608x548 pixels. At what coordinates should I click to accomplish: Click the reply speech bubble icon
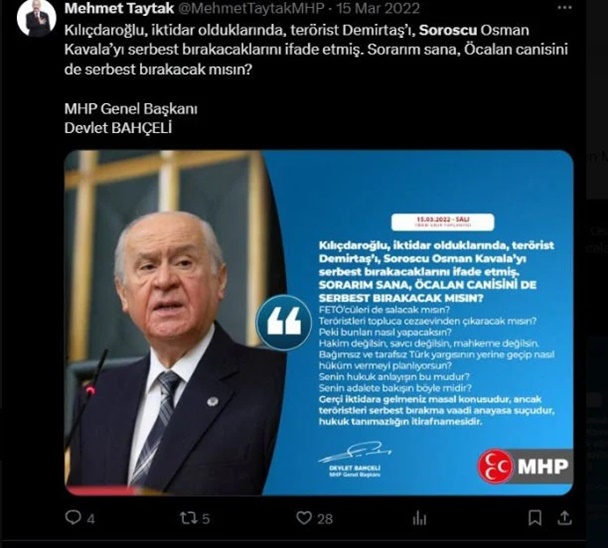(73, 517)
